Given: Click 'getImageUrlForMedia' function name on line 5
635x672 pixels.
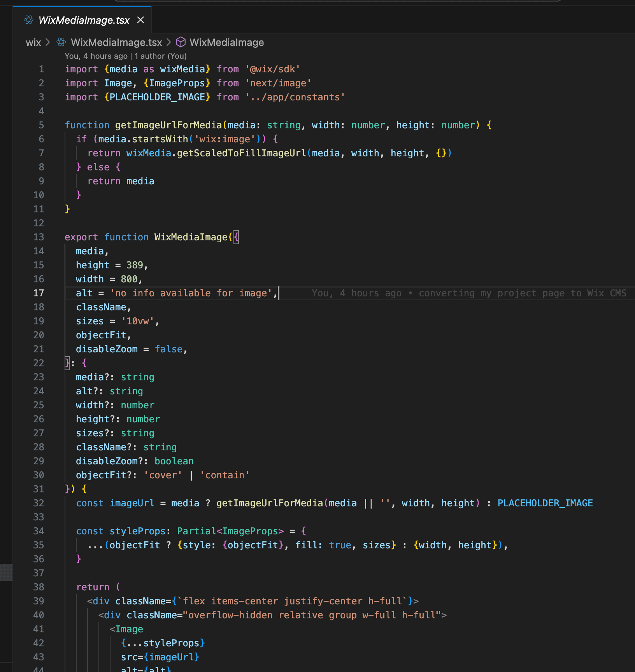Looking at the screenshot, I should tap(168, 125).
